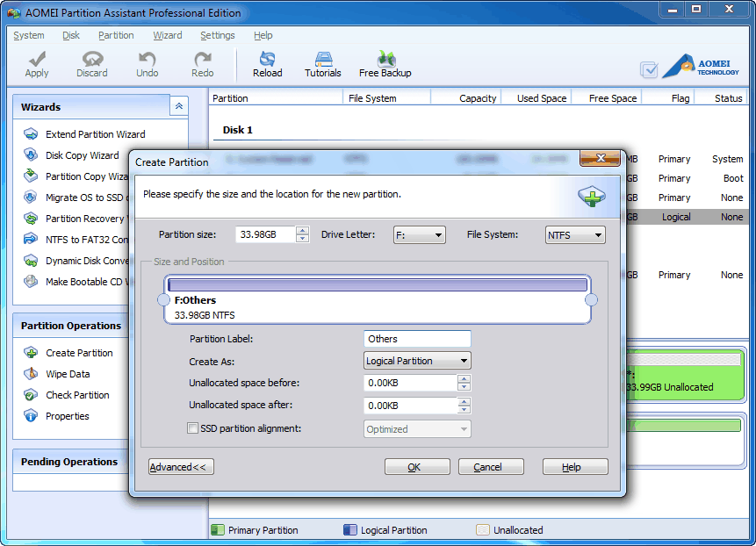756x546 pixels.
Task: Click the Partition size input field
Action: click(x=265, y=234)
